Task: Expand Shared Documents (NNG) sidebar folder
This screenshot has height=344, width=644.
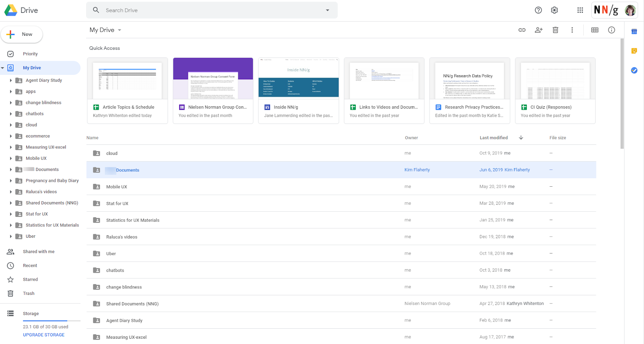Action: click(x=10, y=203)
